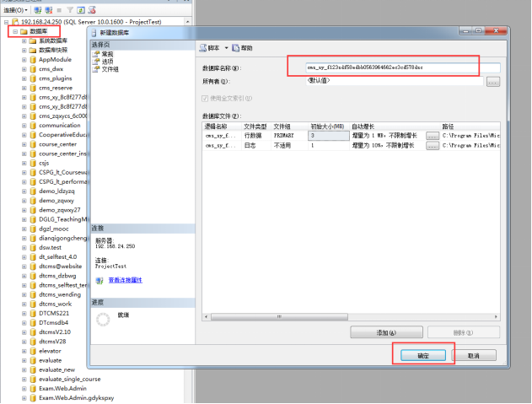Click the first connect icon beside 连接(O)

pos(38,9)
